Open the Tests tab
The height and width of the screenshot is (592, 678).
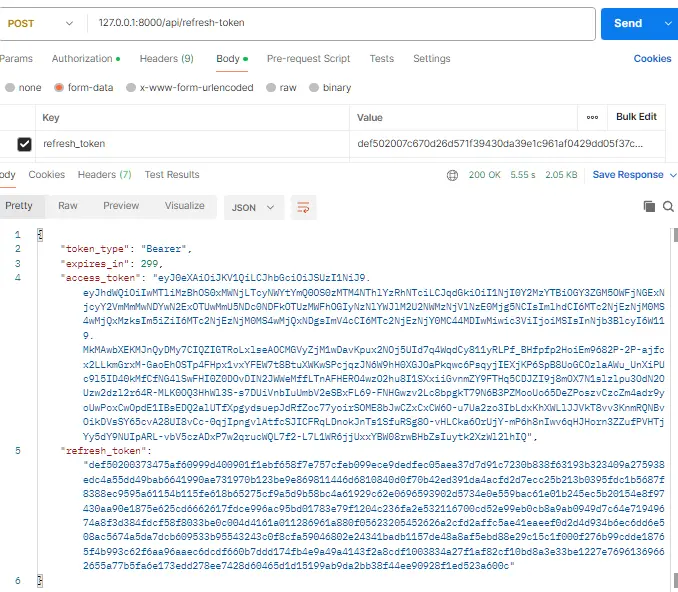pos(381,58)
